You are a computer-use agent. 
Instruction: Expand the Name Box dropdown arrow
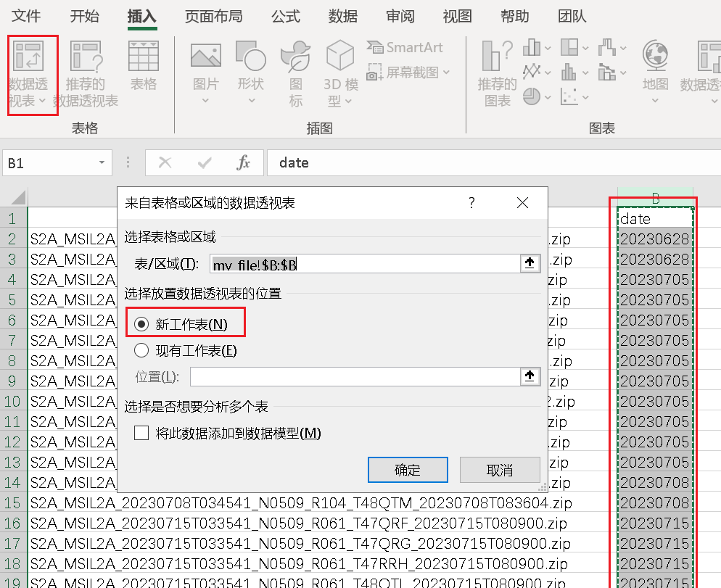coord(102,162)
